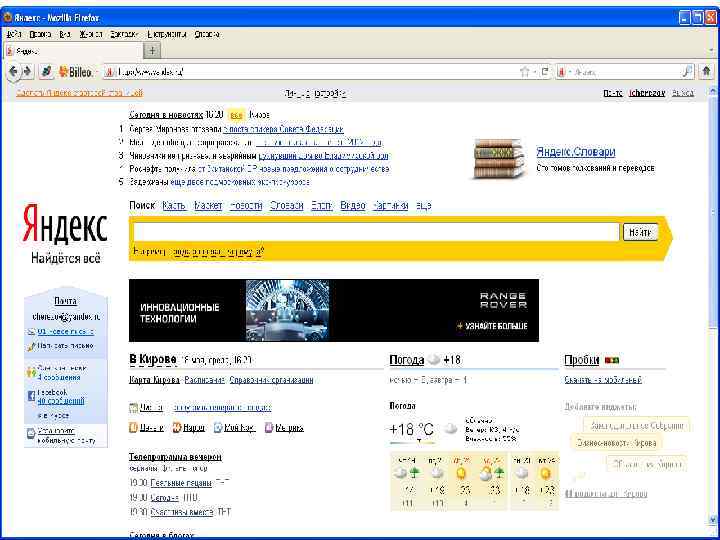Click the Найти search button
Image resolution: width=720 pixels, height=540 pixels.
[640, 232]
